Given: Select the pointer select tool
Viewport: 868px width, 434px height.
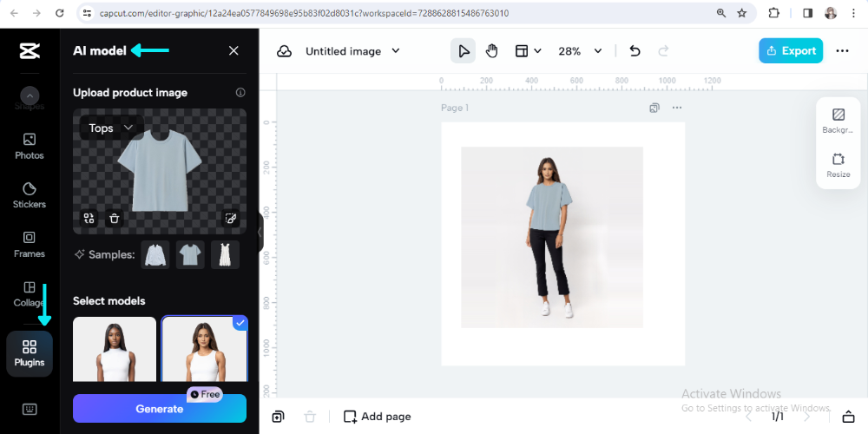Looking at the screenshot, I should [464, 51].
